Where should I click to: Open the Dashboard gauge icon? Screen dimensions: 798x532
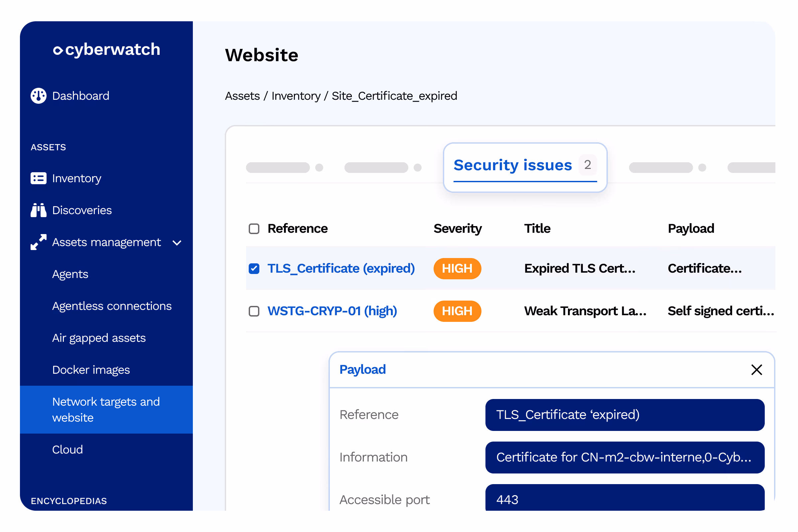point(38,96)
